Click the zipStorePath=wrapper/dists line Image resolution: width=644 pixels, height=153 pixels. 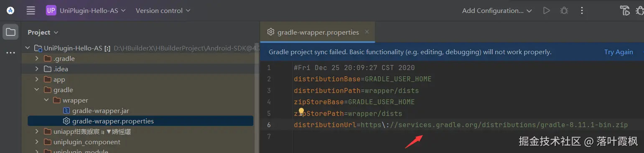[348, 113]
